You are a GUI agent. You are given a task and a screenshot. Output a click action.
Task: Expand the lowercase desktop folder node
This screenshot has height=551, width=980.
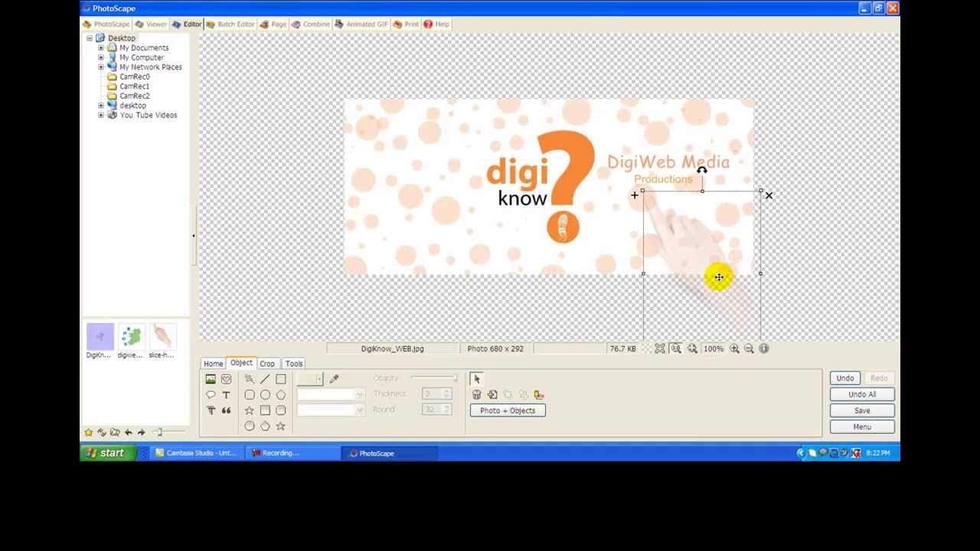pos(101,106)
